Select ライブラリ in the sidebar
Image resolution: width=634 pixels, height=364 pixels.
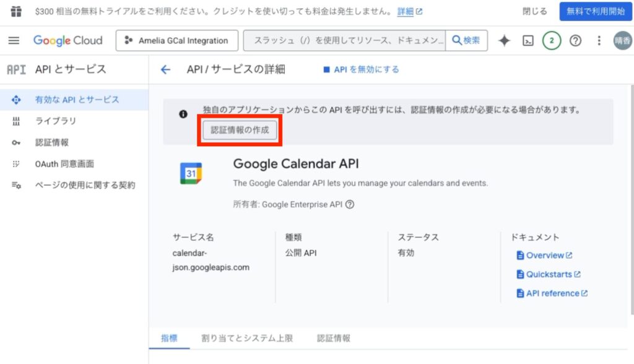[x=56, y=121]
